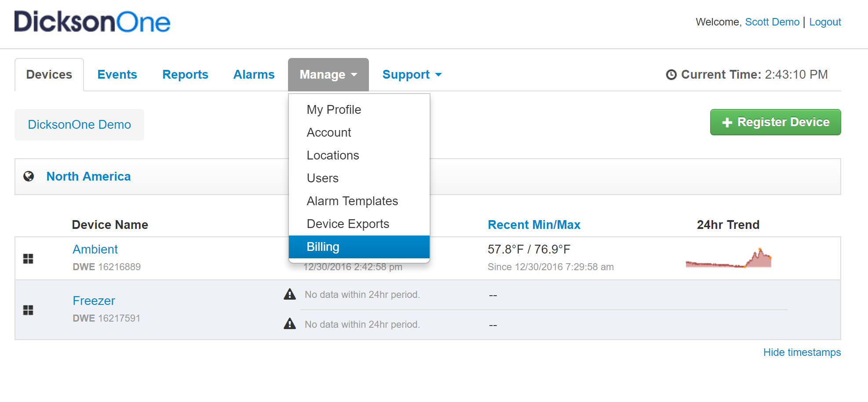Click the globe icon beside North America
Viewport: 868px width, 402px height.
[29, 176]
